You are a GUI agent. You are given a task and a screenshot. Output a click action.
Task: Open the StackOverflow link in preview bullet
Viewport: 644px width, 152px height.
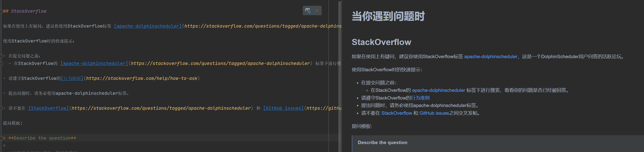click(396, 113)
